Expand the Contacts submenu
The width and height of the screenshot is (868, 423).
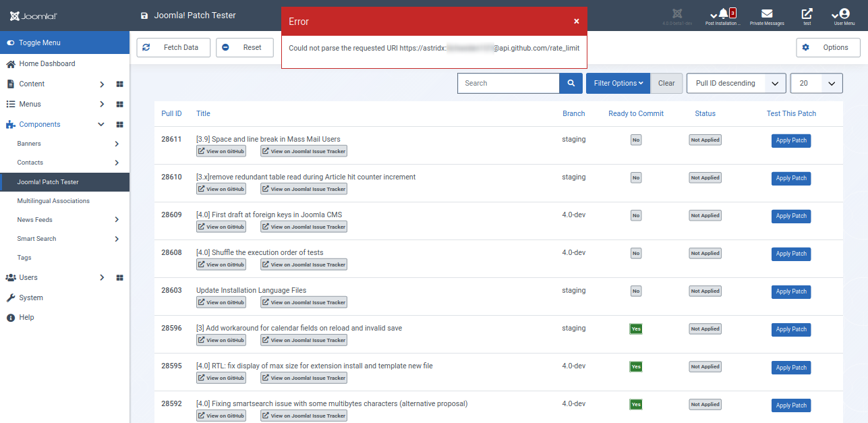(x=117, y=163)
